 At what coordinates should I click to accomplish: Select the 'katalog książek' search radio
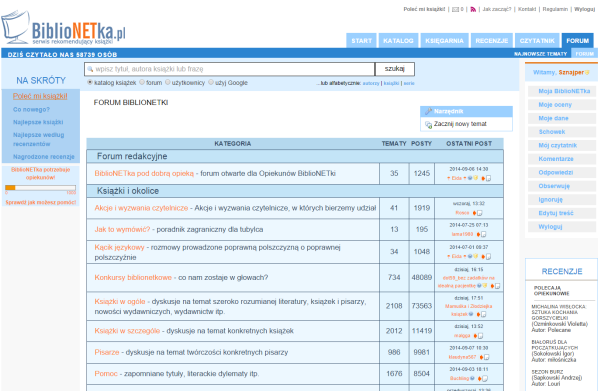tap(90, 82)
